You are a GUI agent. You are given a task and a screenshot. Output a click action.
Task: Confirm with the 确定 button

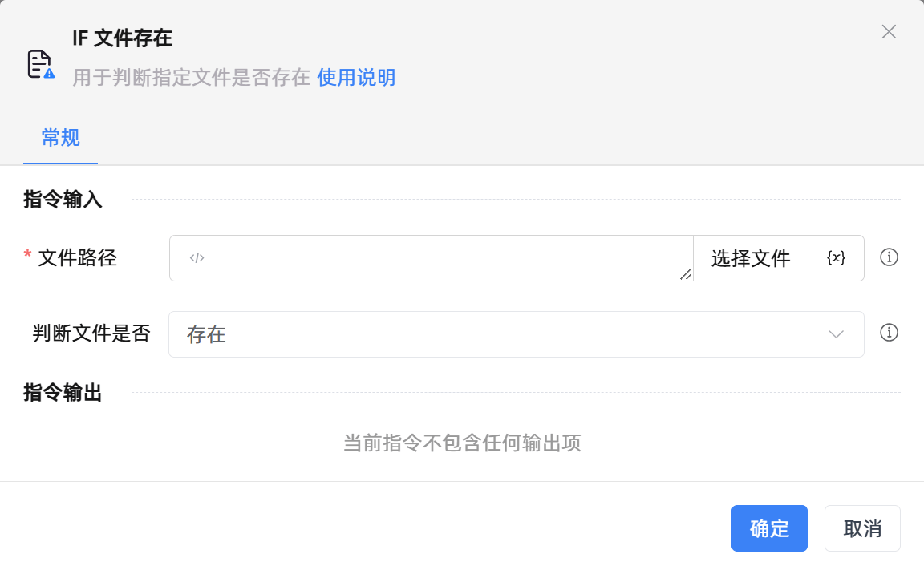click(769, 528)
